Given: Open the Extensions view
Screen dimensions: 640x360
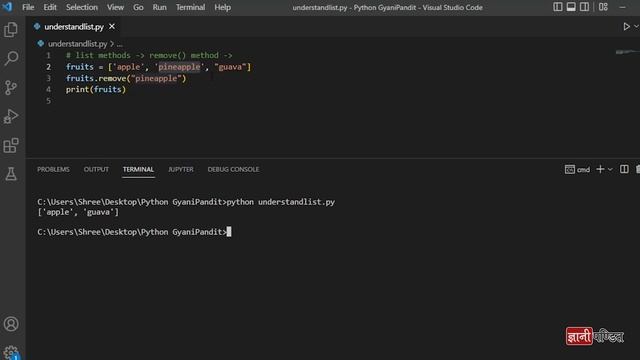Looking at the screenshot, I should pyautogui.click(x=11, y=145).
